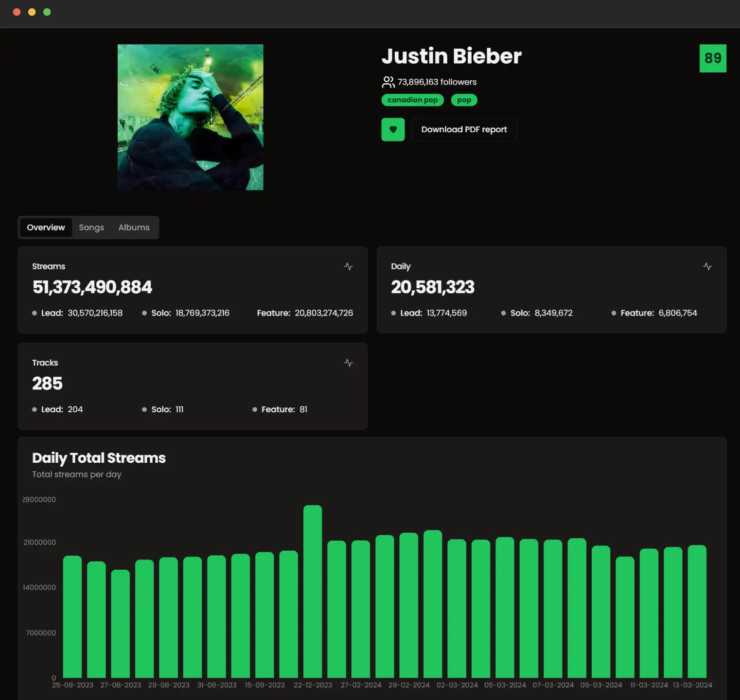The image size is (740, 700).
Task: Click the heart favorite icon button
Action: [x=393, y=129]
